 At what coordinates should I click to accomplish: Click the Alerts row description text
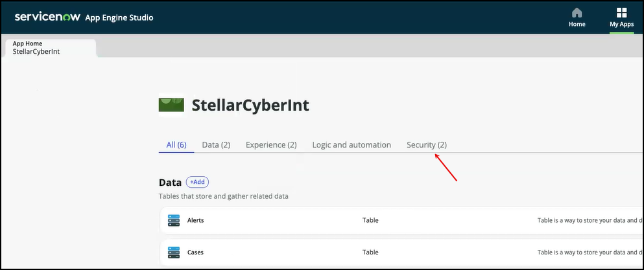tap(587, 220)
